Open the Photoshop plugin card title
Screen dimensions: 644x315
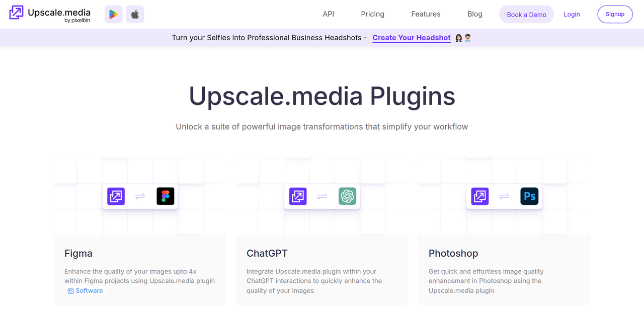pyautogui.click(x=453, y=253)
